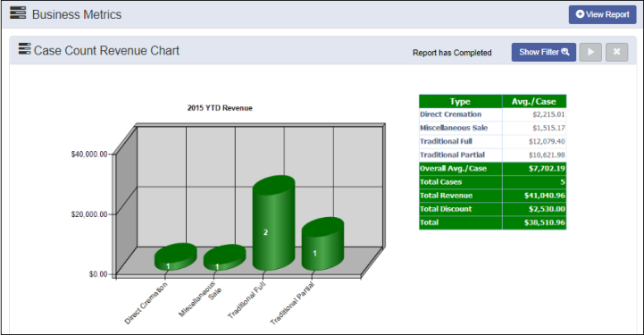Click the Traditional Partial axis label
This screenshot has height=335, width=644.
tap(292, 304)
